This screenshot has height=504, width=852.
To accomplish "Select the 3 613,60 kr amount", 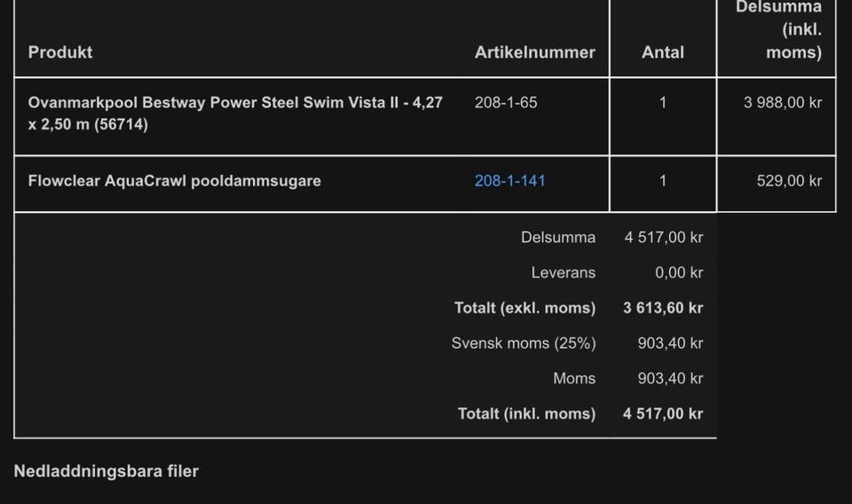I will click(663, 308).
